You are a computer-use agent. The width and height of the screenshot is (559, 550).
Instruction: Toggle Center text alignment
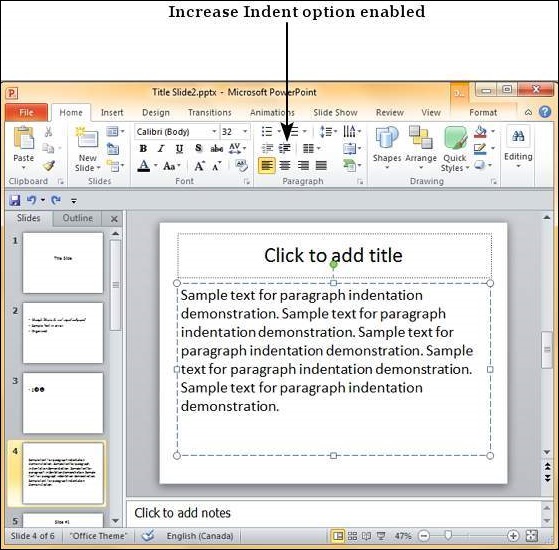point(285,165)
